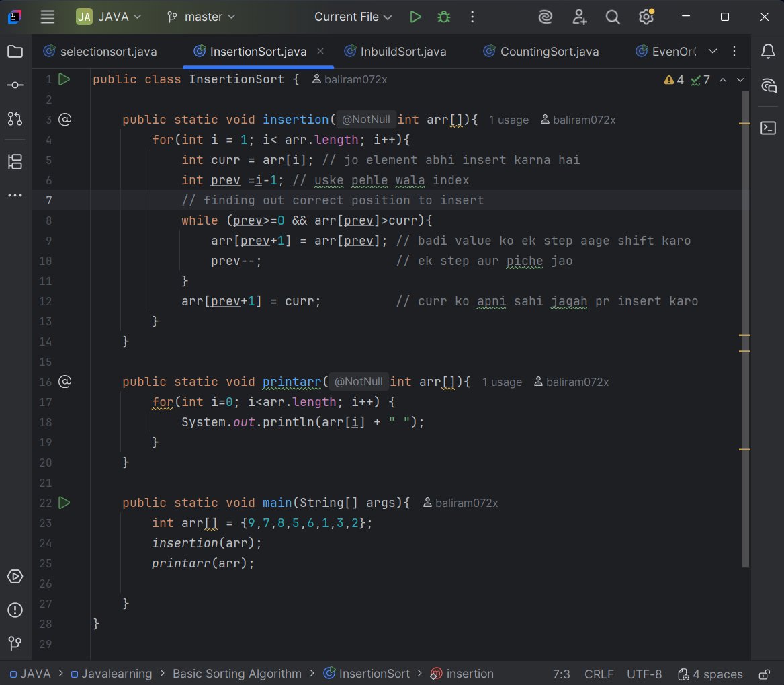Viewport: 784px width, 685px height.
Task: Switch to CountingSort.java tab
Action: pyautogui.click(x=541, y=52)
